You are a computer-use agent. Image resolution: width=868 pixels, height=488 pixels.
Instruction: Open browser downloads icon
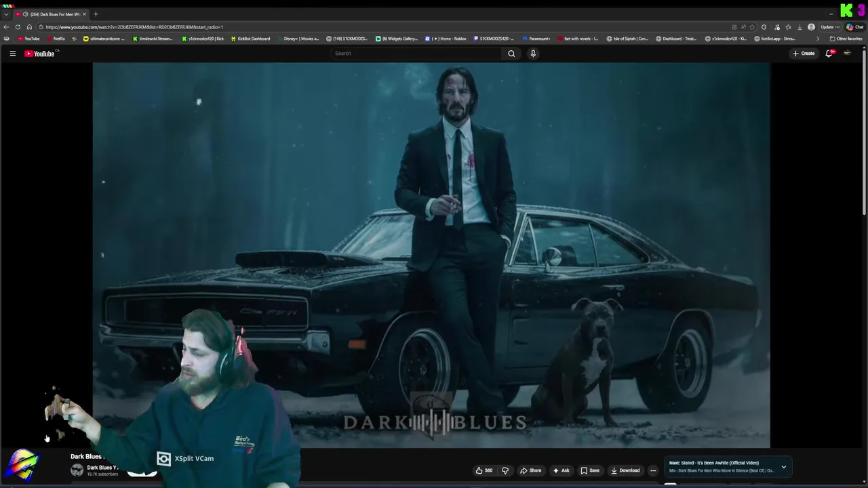coord(800,27)
